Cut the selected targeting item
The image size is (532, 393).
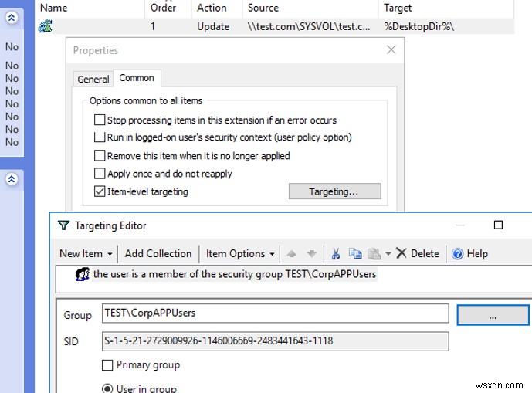336,253
